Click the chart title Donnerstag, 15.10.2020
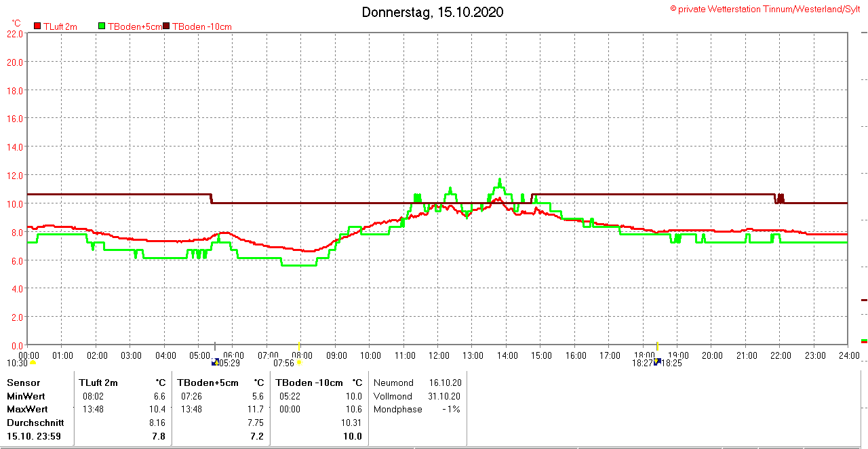 (x=433, y=12)
